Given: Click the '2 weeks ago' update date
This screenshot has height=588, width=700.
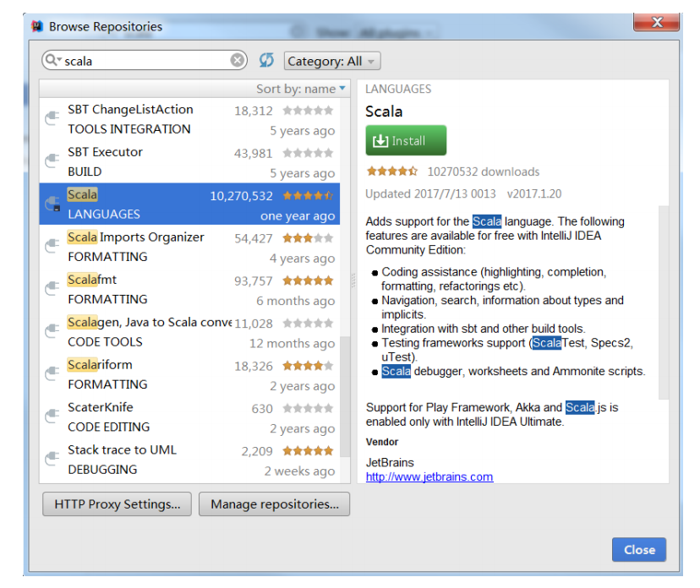Looking at the screenshot, I should [x=299, y=471].
